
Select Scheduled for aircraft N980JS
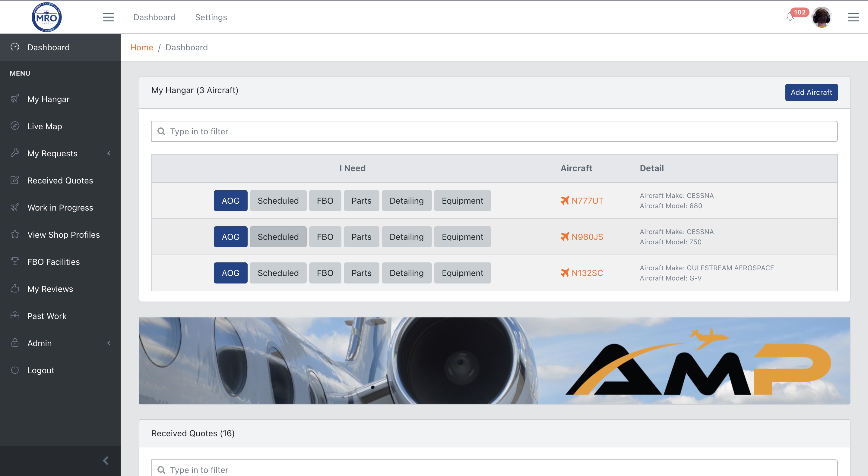click(278, 237)
